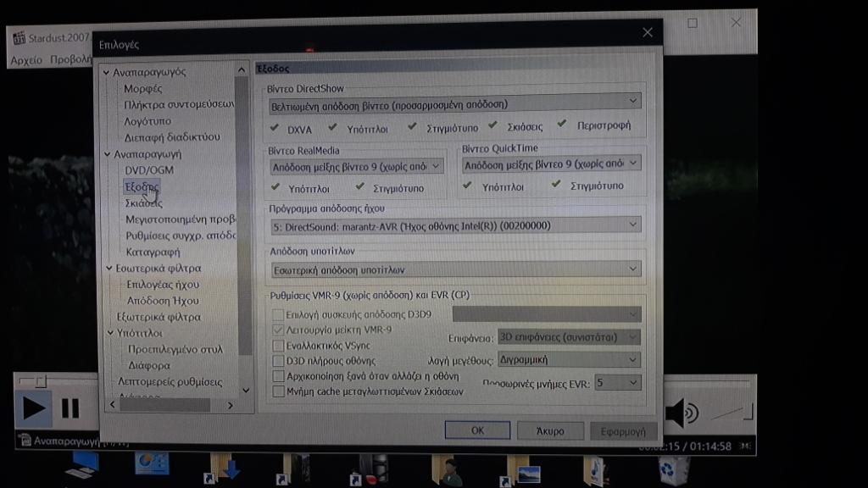Select Λεπτομερείς ρυθμίσεις in the tree
Screen dimensions: 868x488
point(170,382)
